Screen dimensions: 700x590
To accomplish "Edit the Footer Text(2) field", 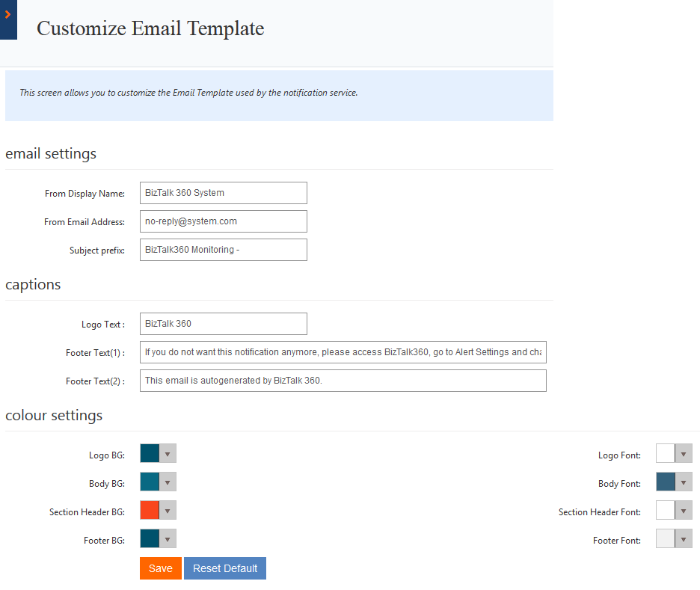I will (x=343, y=381).
